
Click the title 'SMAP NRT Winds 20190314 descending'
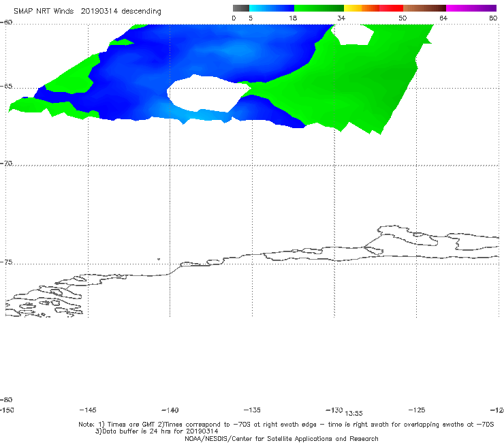click(x=87, y=12)
